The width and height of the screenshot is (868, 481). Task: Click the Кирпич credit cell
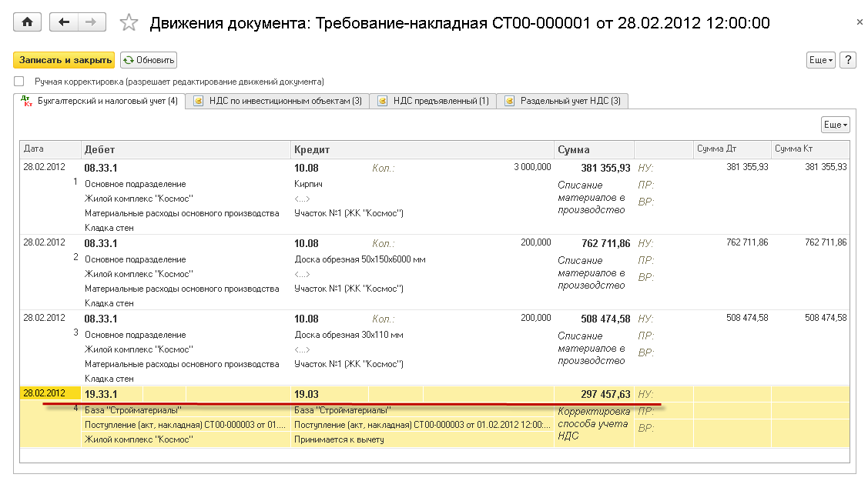point(308,185)
